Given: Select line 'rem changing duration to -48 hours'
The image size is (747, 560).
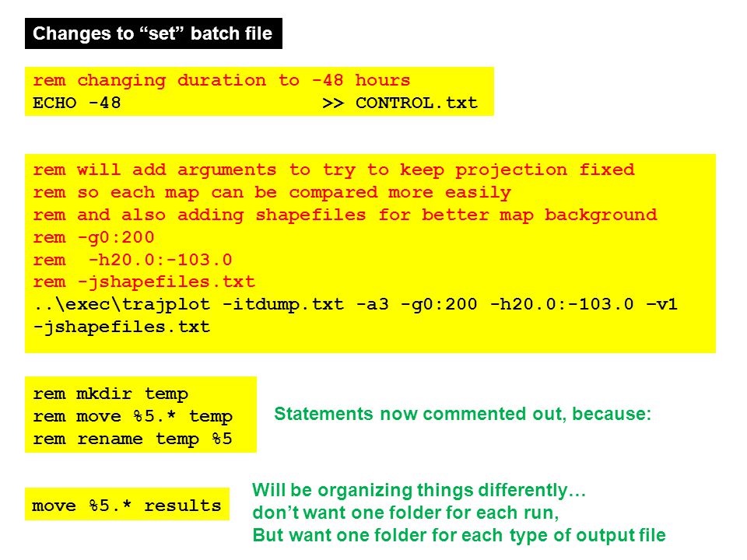Looking at the screenshot, I should point(222,80).
